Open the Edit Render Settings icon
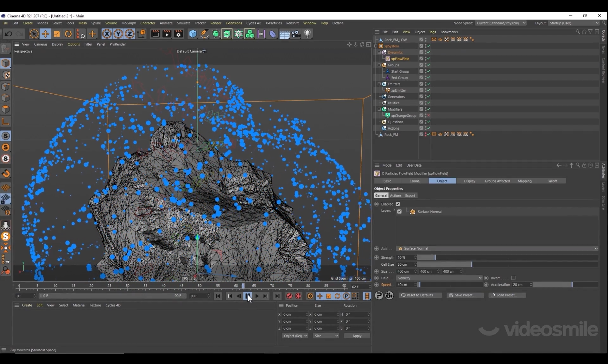The image size is (608, 364). (178, 34)
